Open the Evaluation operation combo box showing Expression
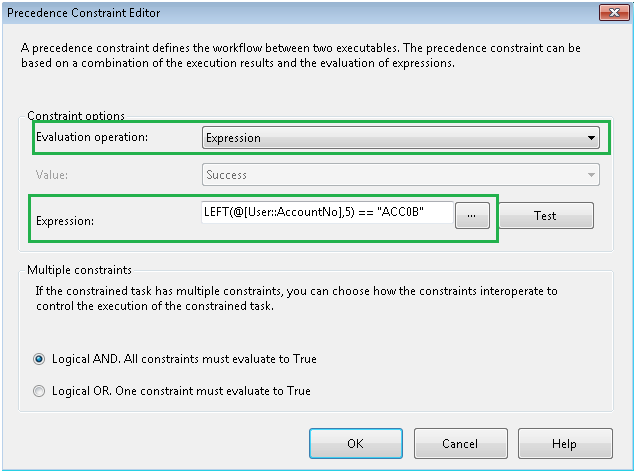 [401, 138]
